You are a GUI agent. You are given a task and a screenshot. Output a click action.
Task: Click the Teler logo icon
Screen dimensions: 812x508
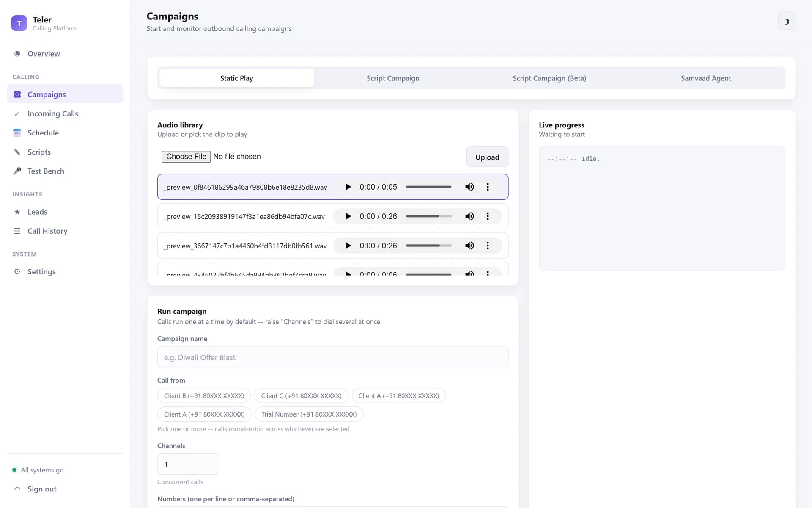click(19, 23)
